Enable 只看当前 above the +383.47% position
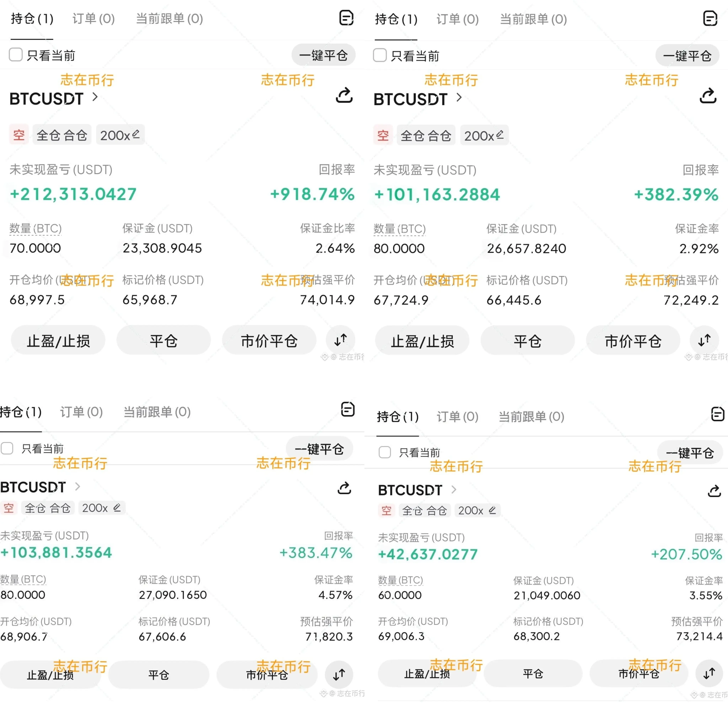This screenshot has width=728, height=728. tap(7, 448)
